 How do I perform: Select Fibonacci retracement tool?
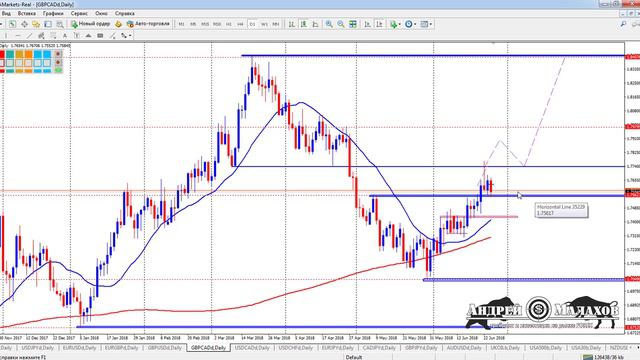coord(53,36)
